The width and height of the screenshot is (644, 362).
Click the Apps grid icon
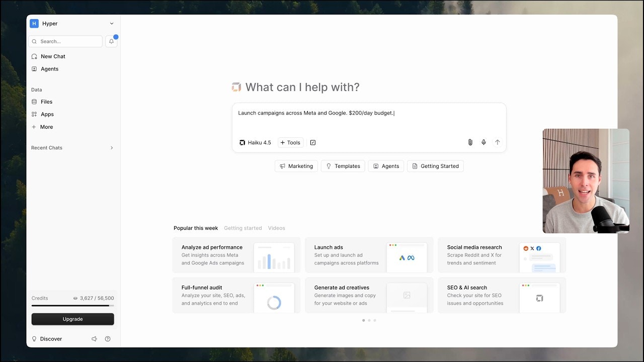(x=34, y=114)
